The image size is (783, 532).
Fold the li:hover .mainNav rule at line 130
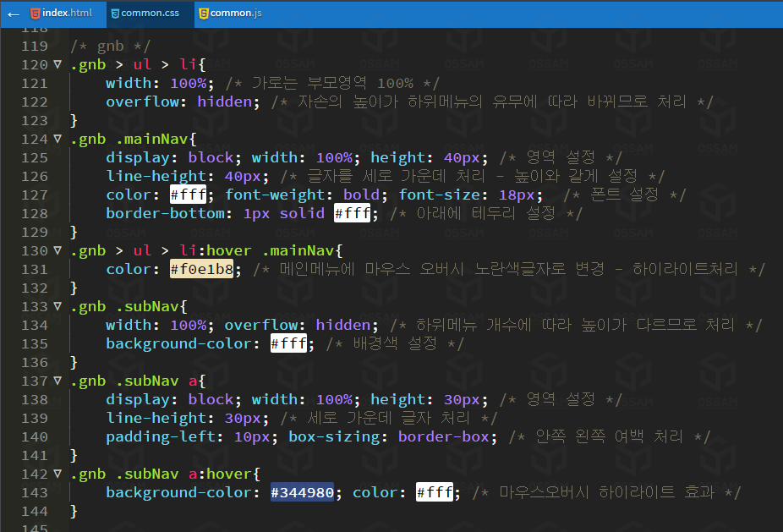[x=57, y=250]
